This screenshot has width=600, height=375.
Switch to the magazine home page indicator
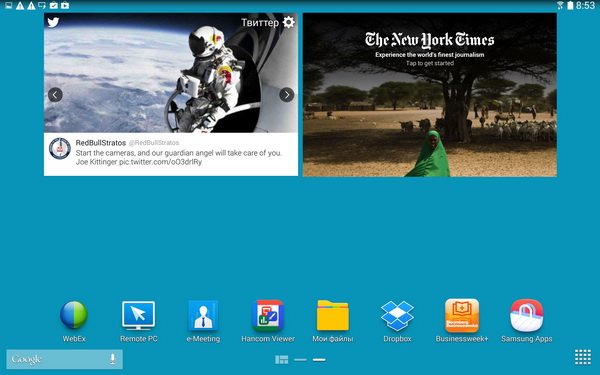point(282,360)
